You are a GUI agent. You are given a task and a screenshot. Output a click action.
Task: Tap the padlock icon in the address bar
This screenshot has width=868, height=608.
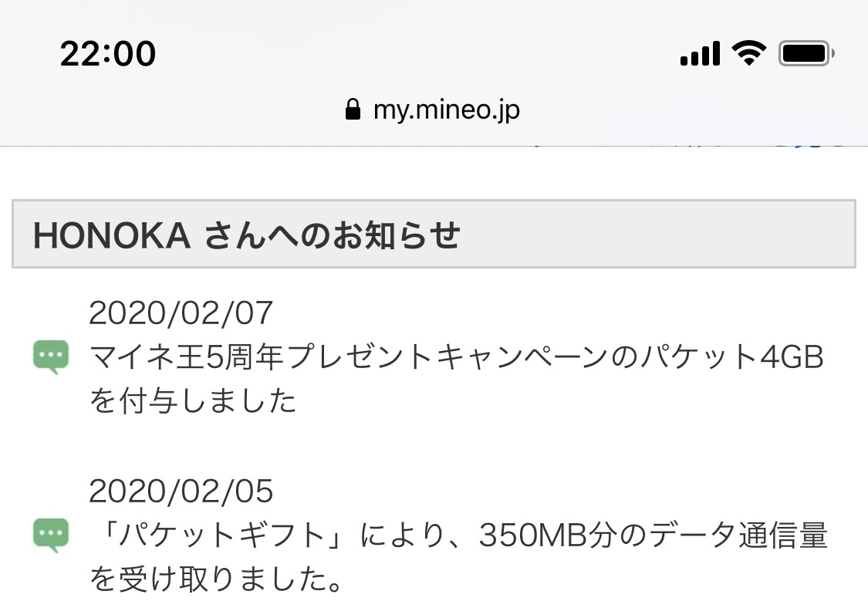pos(353,110)
